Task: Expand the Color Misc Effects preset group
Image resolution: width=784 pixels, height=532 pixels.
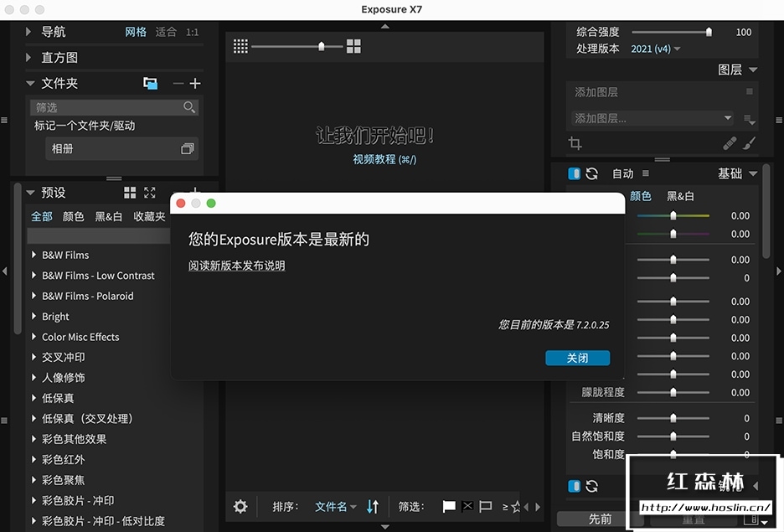Action: point(34,337)
